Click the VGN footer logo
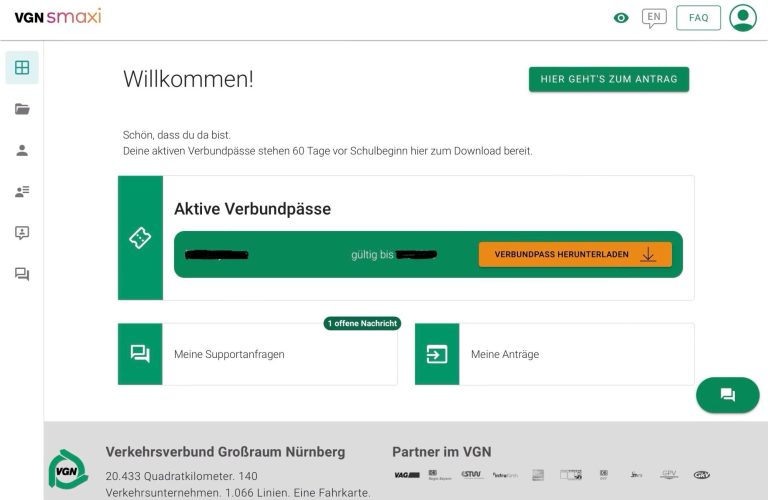Screen dimensions: 768x500 pos(68,469)
